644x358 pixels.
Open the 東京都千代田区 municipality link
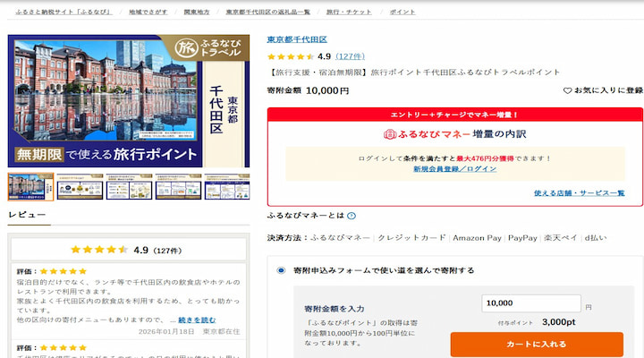(x=297, y=39)
